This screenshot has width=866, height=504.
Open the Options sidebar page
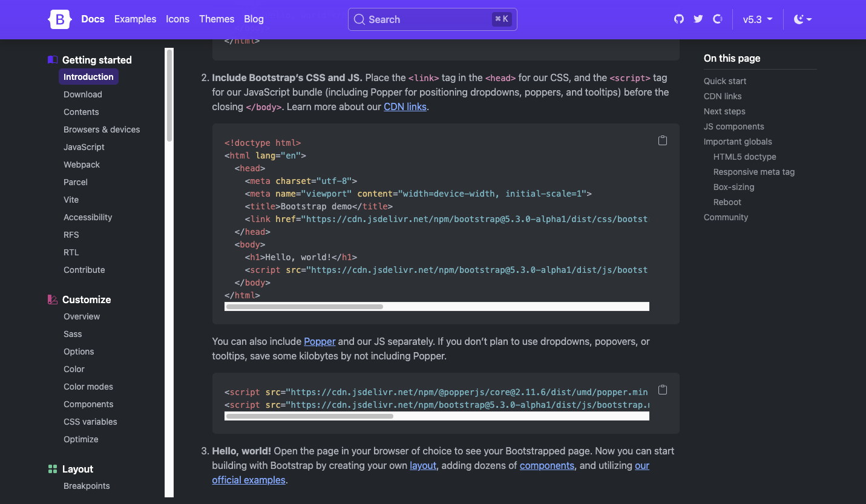(x=79, y=352)
